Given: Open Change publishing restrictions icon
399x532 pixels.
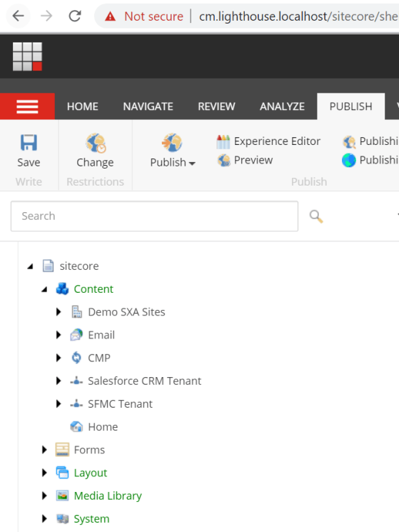Looking at the screenshot, I should tap(96, 143).
